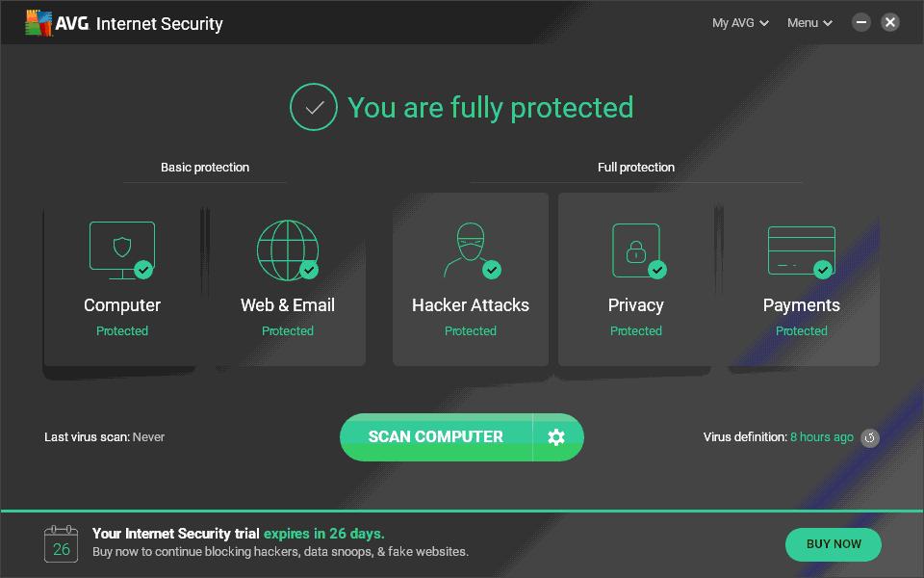The height and width of the screenshot is (578, 924).
Task: Open the Payments credit card icon
Action: coord(801,250)
